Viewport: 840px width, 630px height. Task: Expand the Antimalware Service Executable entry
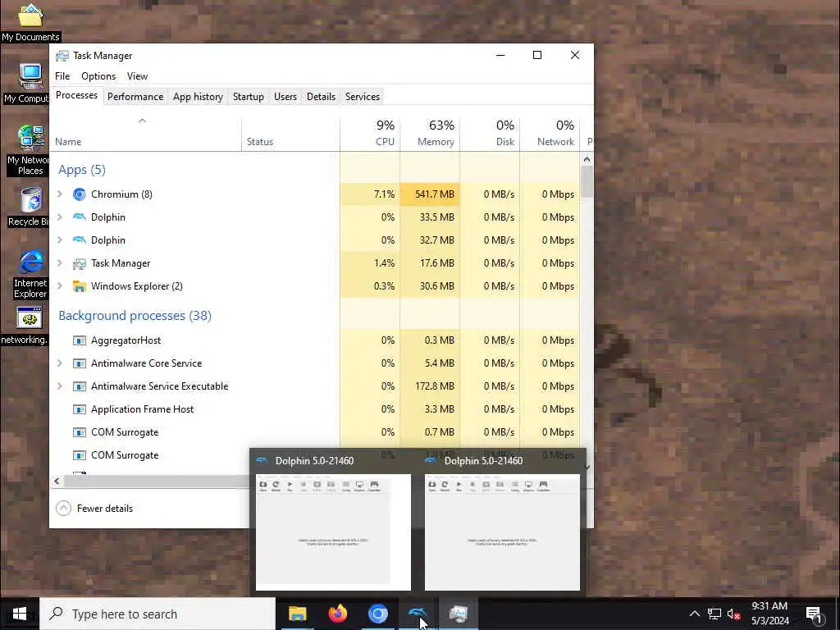coord(60,386)
